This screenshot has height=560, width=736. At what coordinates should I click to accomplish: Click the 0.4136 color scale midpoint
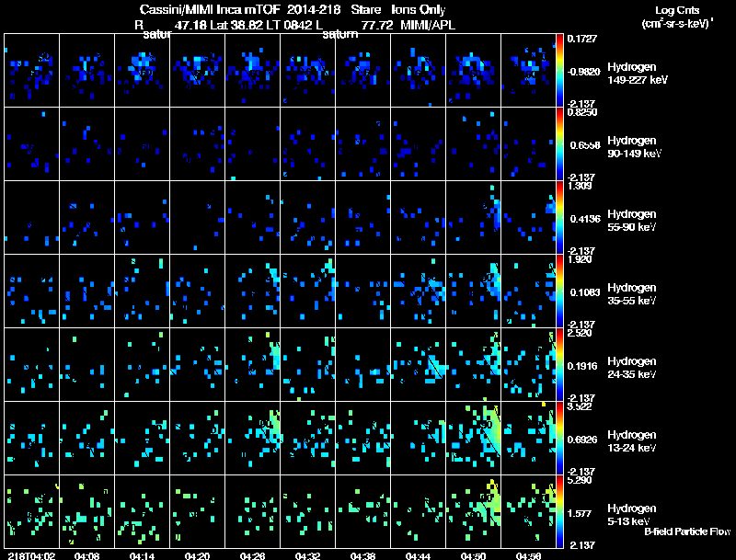pyautogui.click(x=585, y=219)
